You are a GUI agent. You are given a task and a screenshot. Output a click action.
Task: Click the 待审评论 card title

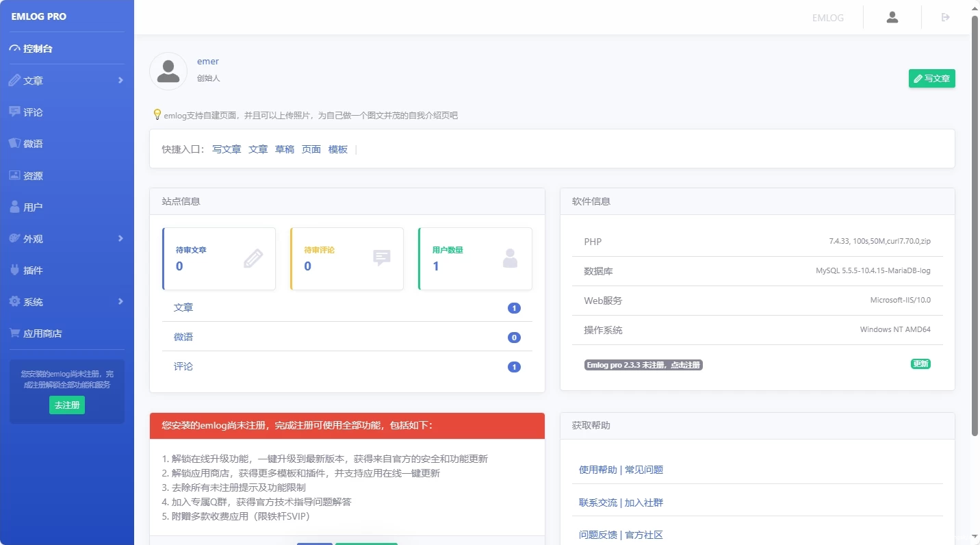pyautogui.click(x=320, y=250)
